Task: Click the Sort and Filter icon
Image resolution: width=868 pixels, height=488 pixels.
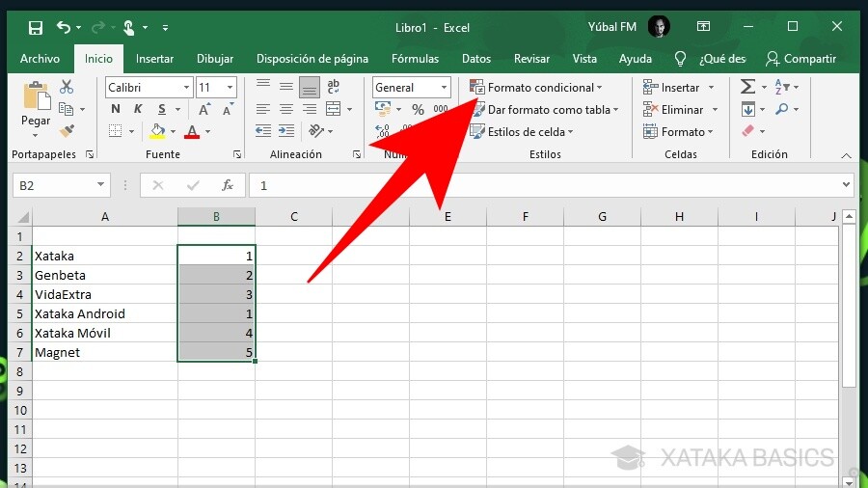Action: pyautogui.click(x=782, y=87)
